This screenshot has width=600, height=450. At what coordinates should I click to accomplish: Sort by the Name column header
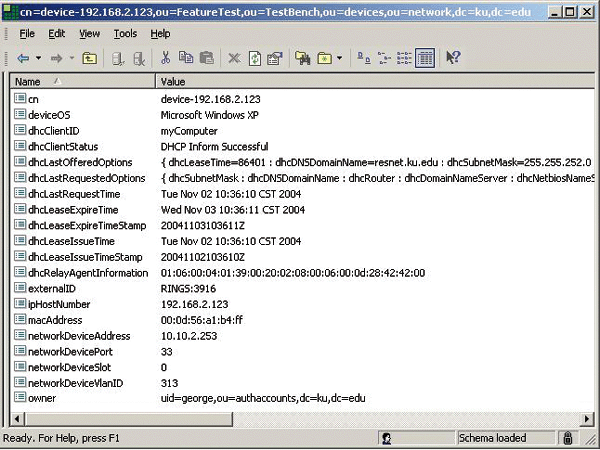(80, 81)
